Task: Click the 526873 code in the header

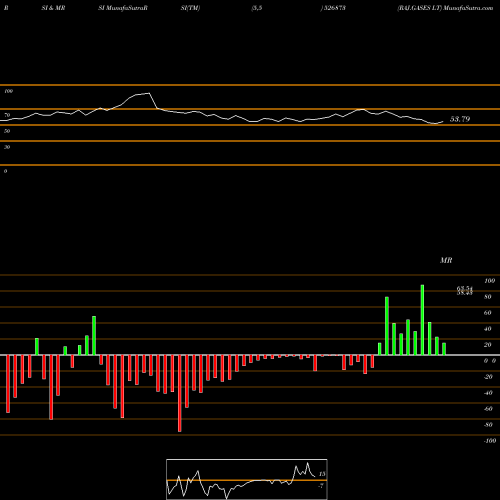Action: coord(334,8)
